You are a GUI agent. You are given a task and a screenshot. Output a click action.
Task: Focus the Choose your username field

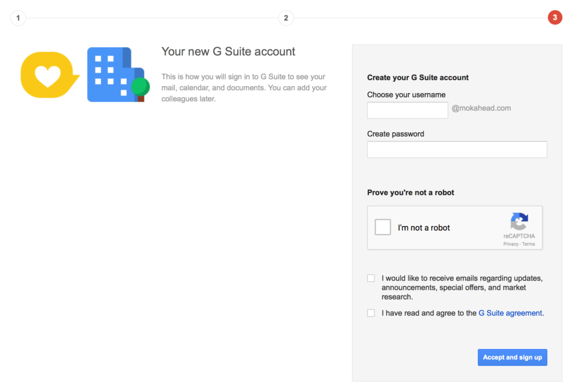pyautogui.click(x=407, y=110)
